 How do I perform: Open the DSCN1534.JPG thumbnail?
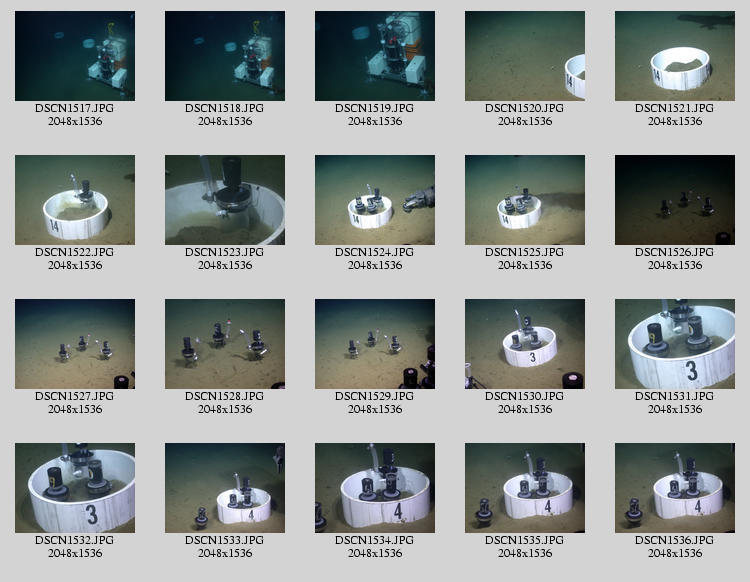(375, 488)
